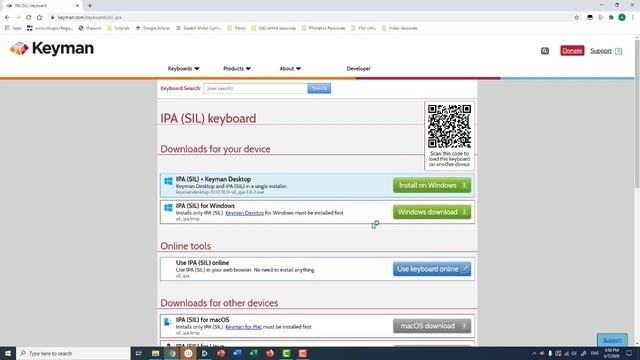Open Keyman Desktop link in Windows row
This screenshot has height=360, width=640.
click(x=244, y=213)
